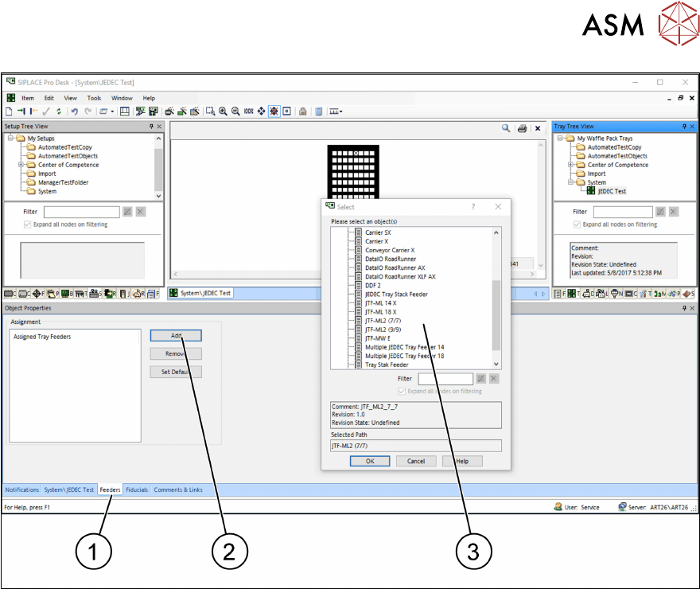
Task: Toggle Expand all nodes checkbox in Select dialog
Action: [402, 391]
